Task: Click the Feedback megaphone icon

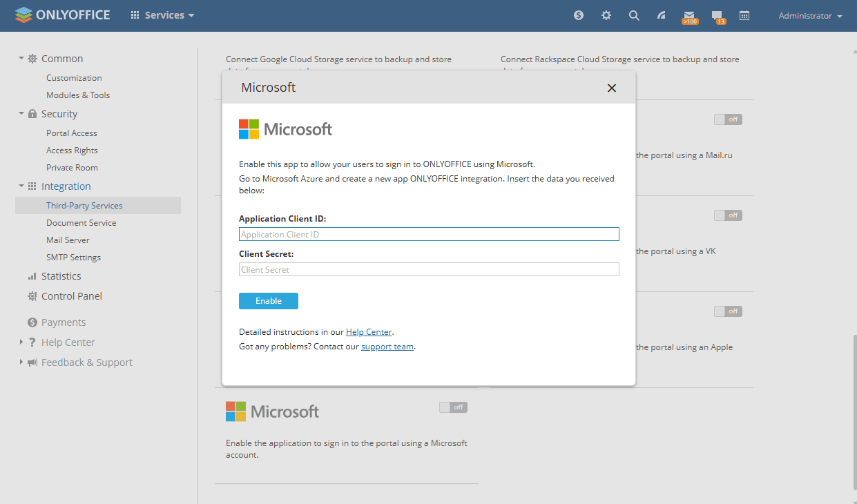Action: [32, 362]
